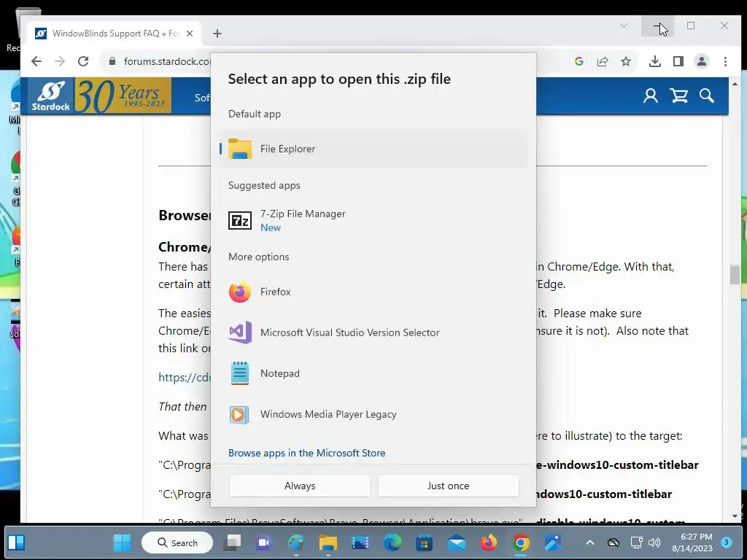Reload the Stardock forum page
747x560 pixels.
pyautogui.click(x=83, y=61)
